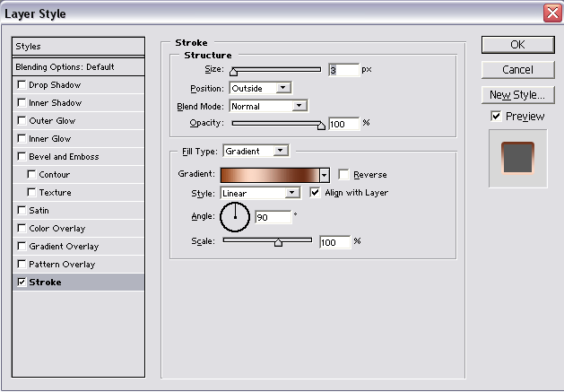Click the Angle value field showing 90
Viewport: 564px width, 392px height.
click(273, 217)
